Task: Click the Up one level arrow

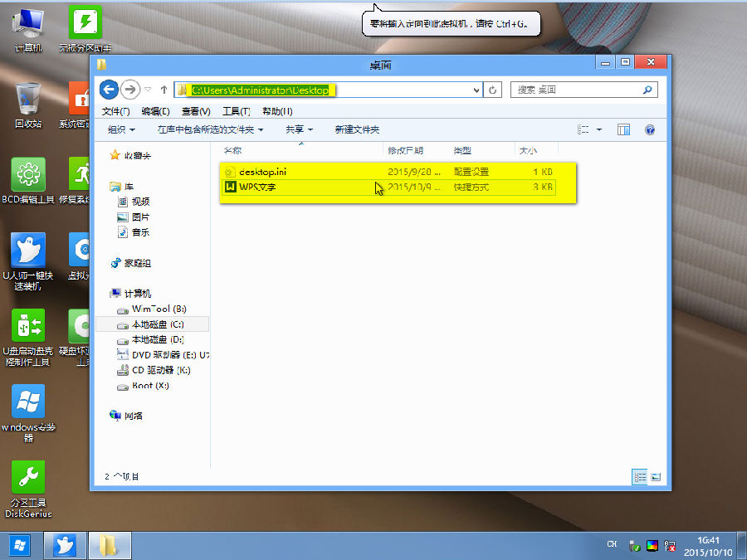Action: (x=164, y=90)
